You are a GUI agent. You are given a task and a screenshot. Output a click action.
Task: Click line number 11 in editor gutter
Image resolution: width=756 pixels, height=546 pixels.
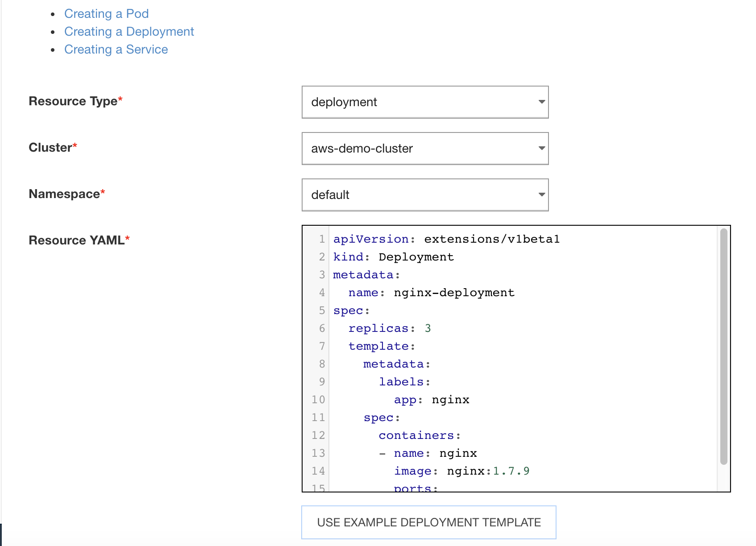point(318,418)
